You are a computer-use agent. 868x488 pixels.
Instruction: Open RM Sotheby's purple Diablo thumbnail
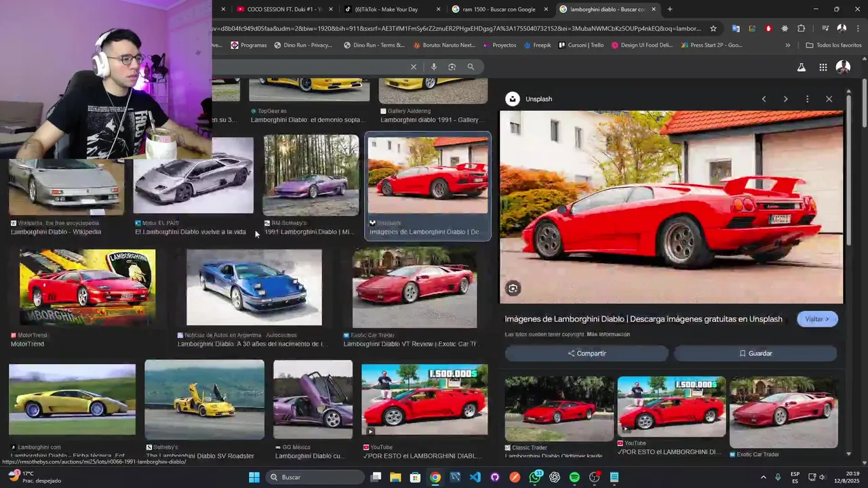point(311,175)
